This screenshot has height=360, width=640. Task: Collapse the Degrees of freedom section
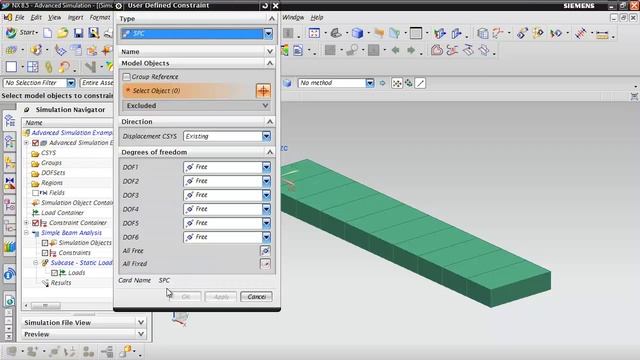[x=270, y=152]
